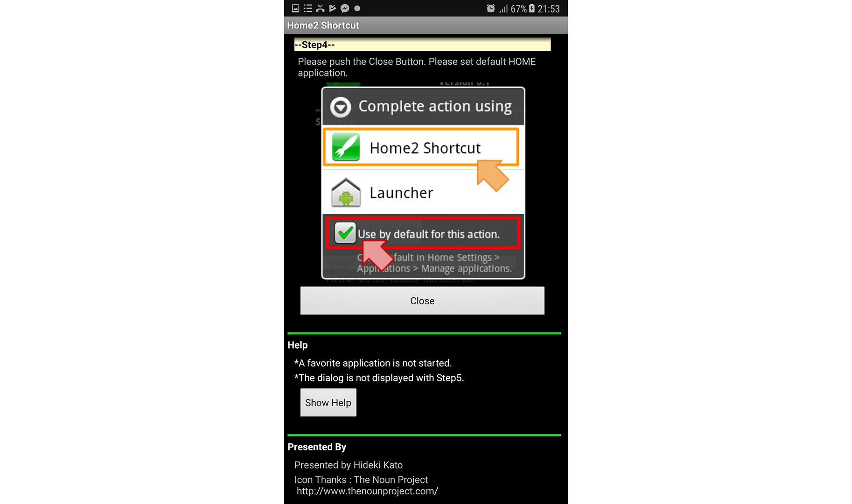Toggle the Use by default checkbox
Viewport: 852px width, 504px height.
pyautogui.click(x=345, y=233)
